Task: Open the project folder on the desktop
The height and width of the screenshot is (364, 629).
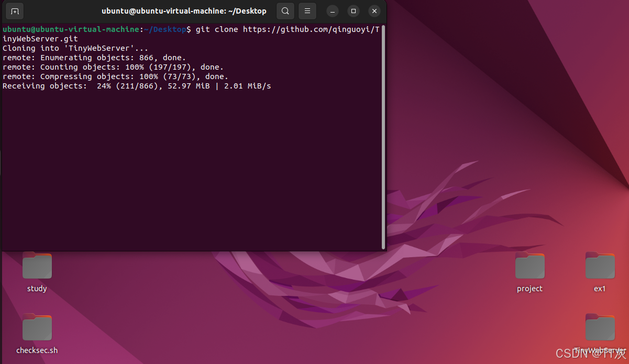Action: click(529, 266)
